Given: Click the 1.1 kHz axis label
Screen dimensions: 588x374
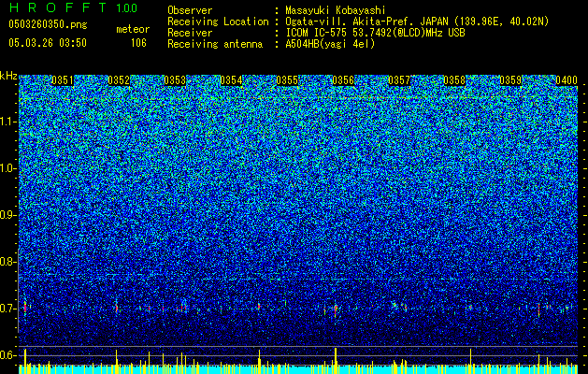Looking at the screenshot, I should (x=7, y=122).
